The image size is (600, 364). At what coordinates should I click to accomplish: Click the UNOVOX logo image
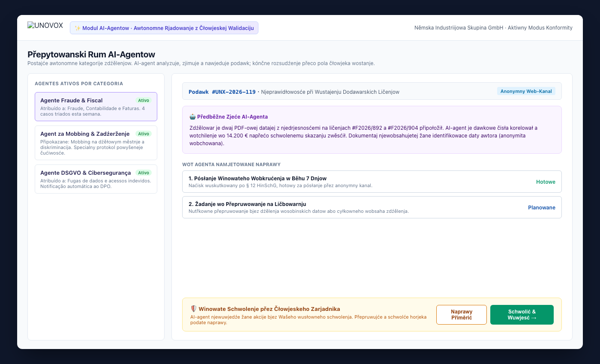click(45, 25)
